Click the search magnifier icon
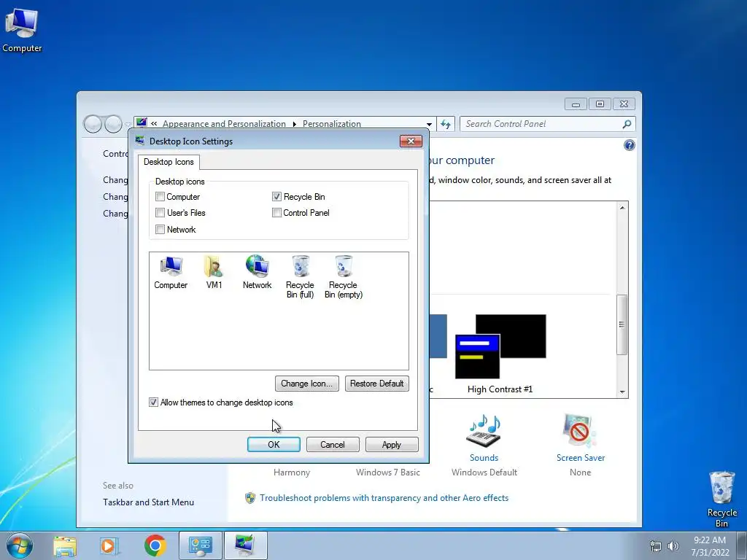The width and height of the screenshot is (747, 560). pos(627,124)
